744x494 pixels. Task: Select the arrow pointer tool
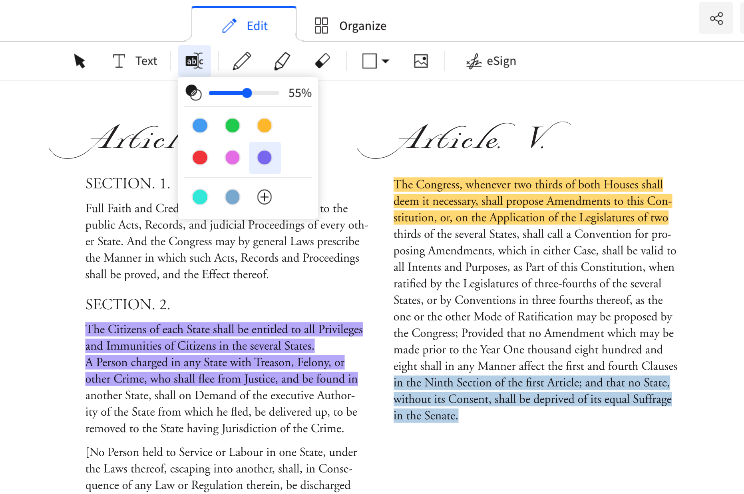[x=80, y=61]
